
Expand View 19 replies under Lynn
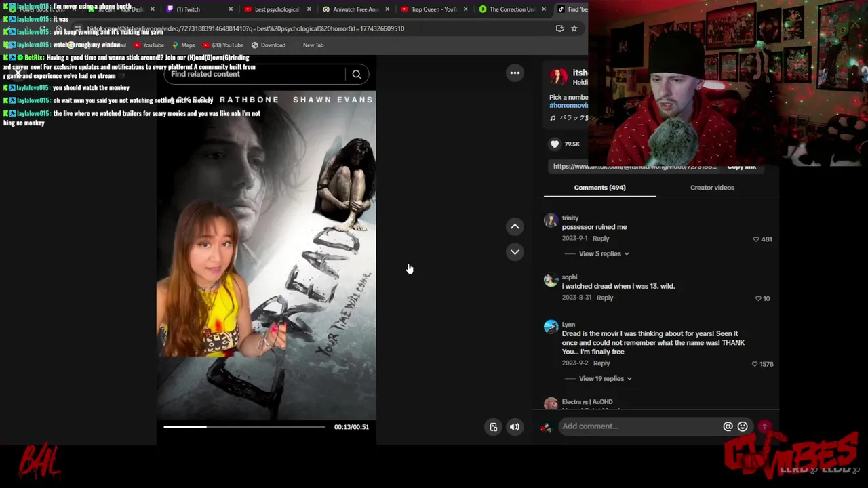605,379
